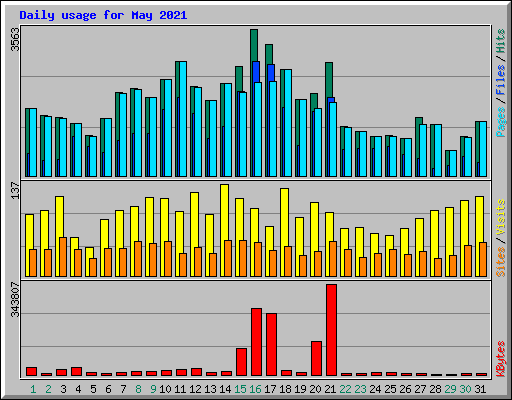Image resolution: width=512 pixels, height=400 pixels.
Task: Click the red KBytes bar for day 4
Action: coord(76,372)
